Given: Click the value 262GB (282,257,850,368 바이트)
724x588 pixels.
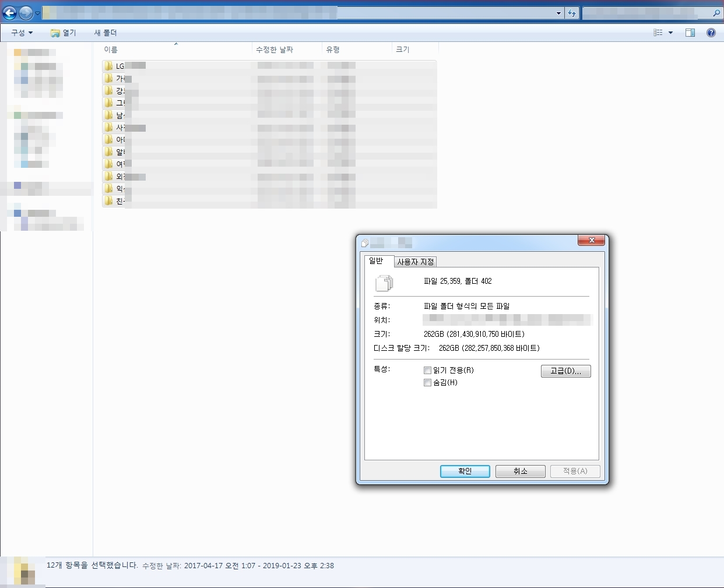Looking at the screenshot, I should click(x=489, y=348).
